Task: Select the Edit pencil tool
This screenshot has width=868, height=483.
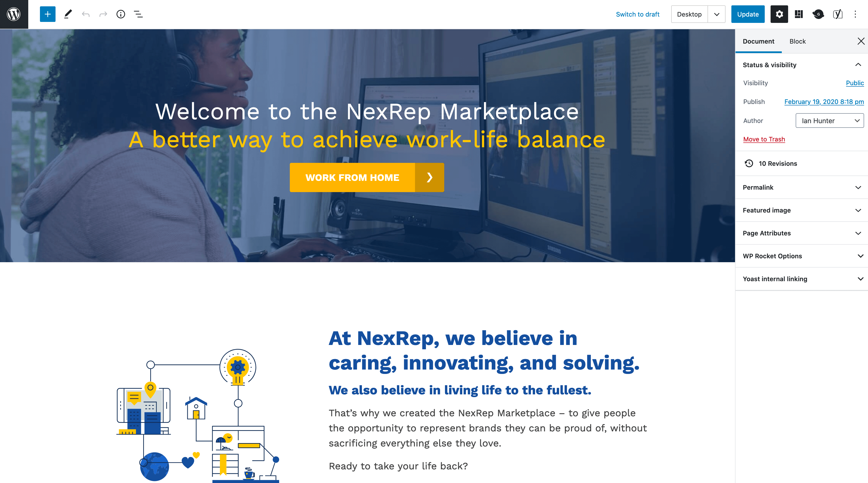Action: [67, 14]
